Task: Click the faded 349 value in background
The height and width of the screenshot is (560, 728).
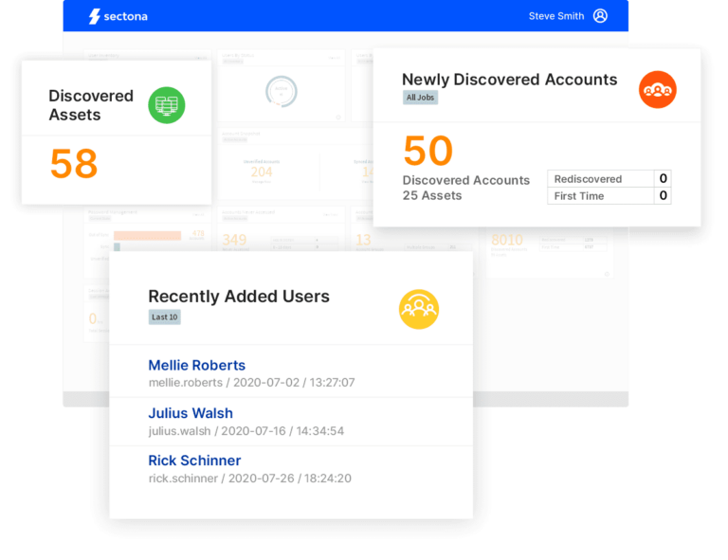Action: pos(234,240)
